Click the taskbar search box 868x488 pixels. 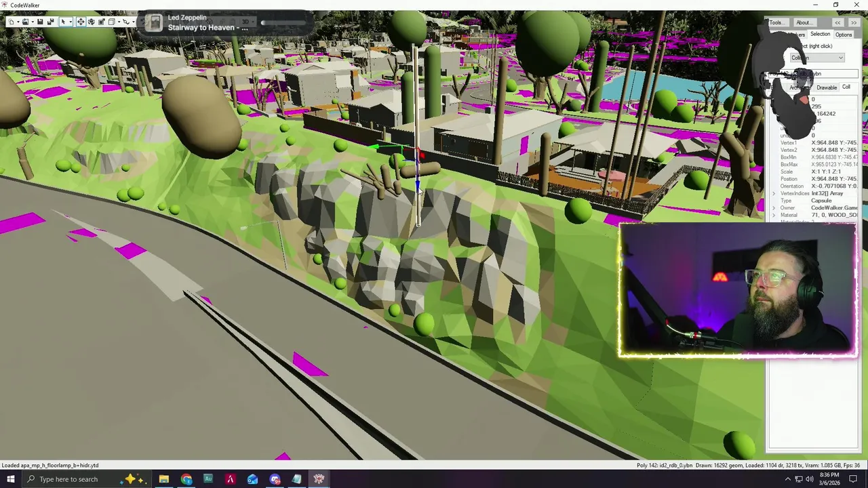pyautogui.click(x=87, y=479)
